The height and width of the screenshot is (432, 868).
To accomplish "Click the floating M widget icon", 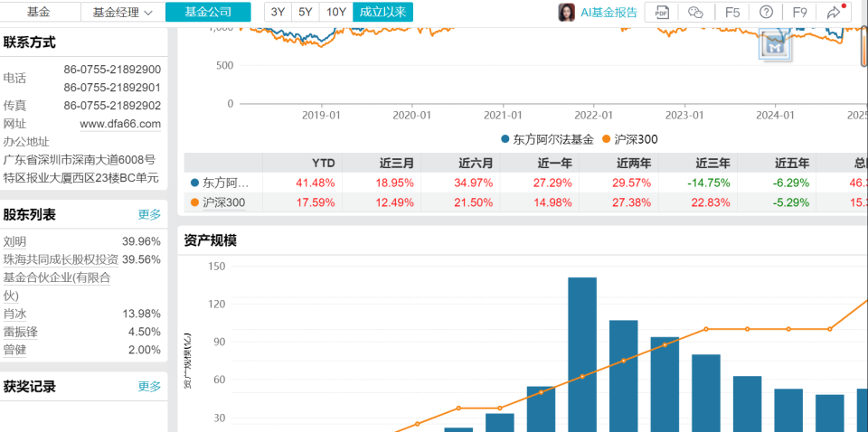I will point(775,45).
